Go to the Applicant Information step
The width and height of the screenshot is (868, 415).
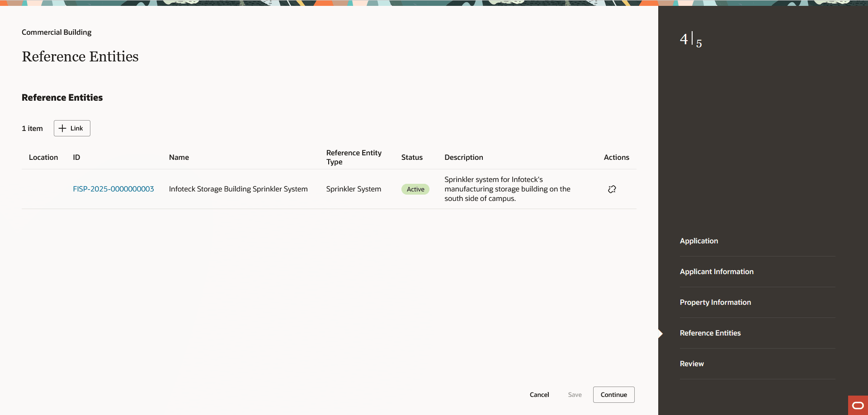717,271
